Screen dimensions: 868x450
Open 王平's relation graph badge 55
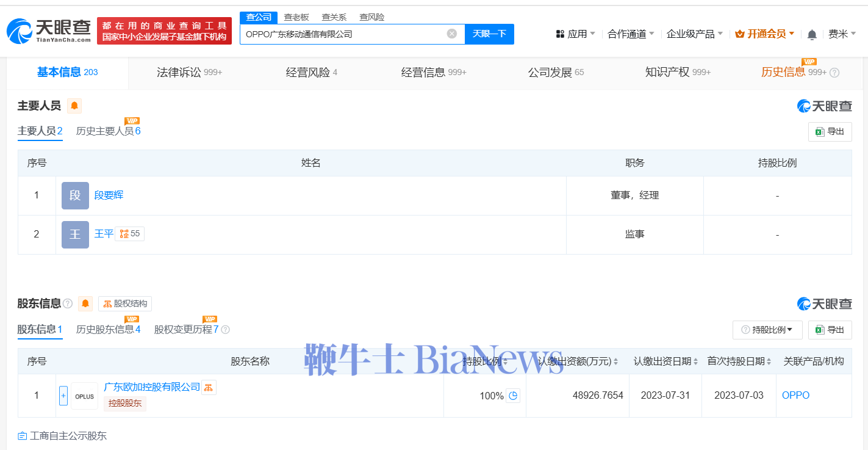tap(130, 234)
